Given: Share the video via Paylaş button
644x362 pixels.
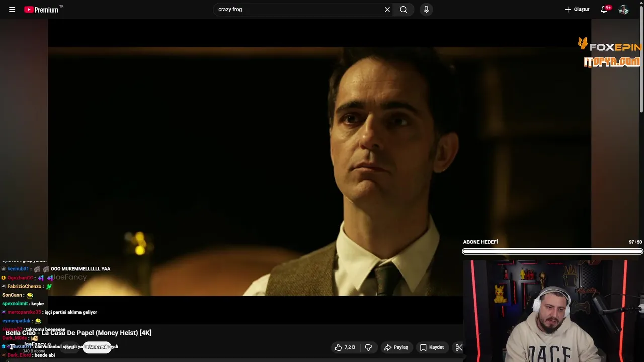Looking at the screenshot, I should click(396, 347).
